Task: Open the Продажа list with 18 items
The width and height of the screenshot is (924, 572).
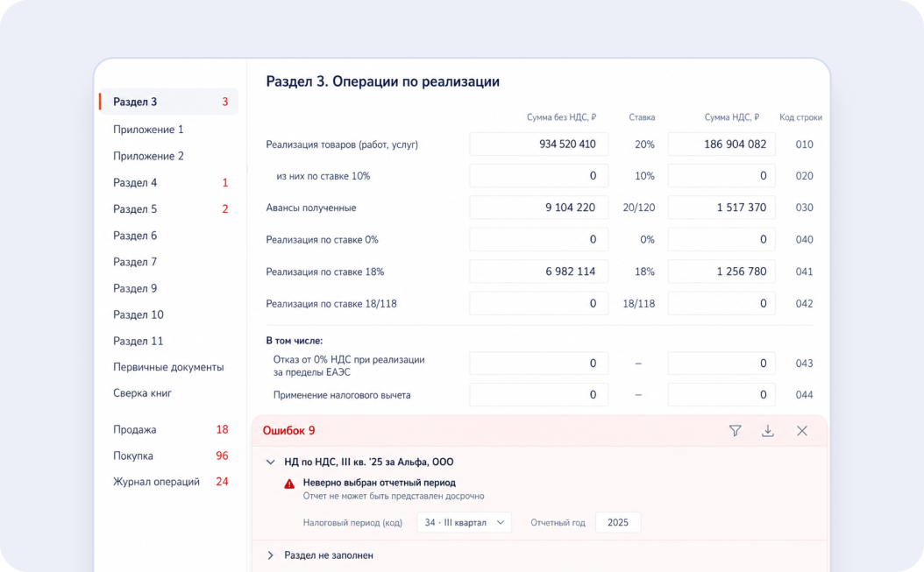Action: pos(169,429)
